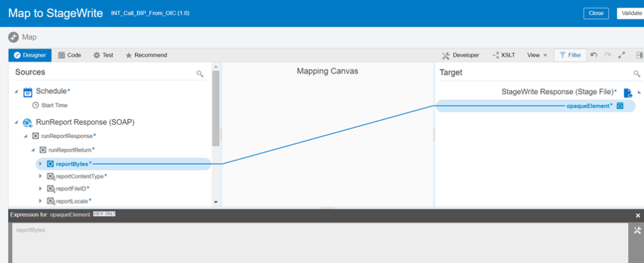Collapse the RunReport Response (SOAP) section

16,122
